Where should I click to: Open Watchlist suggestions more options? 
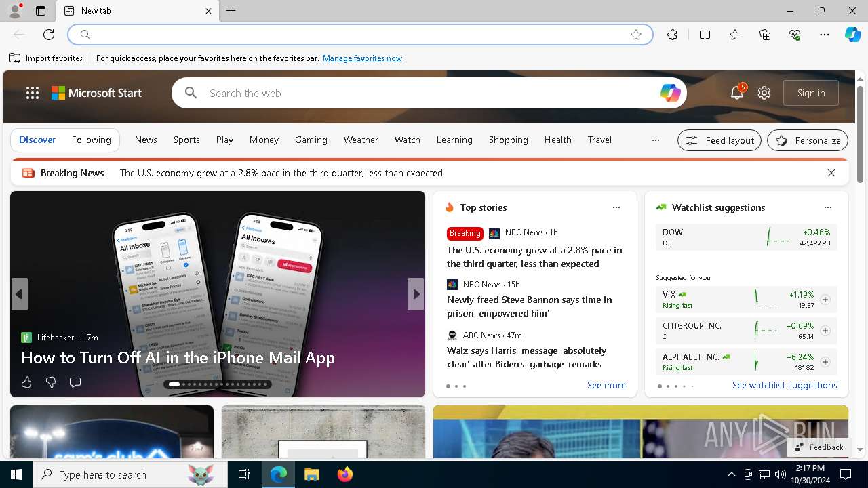[x=828, y=207]
